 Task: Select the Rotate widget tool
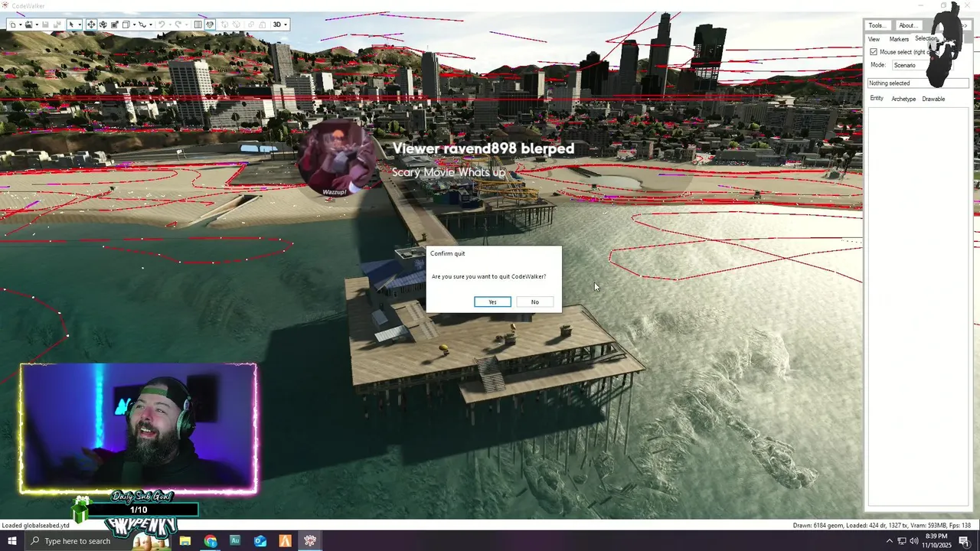point(103,24)
